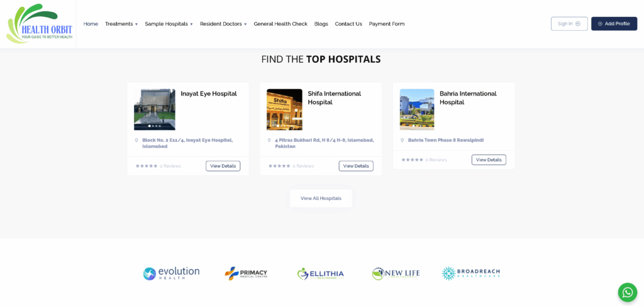Open the Blogs menu item
Viewport: 644px width, 306px height.
[321, 24]
